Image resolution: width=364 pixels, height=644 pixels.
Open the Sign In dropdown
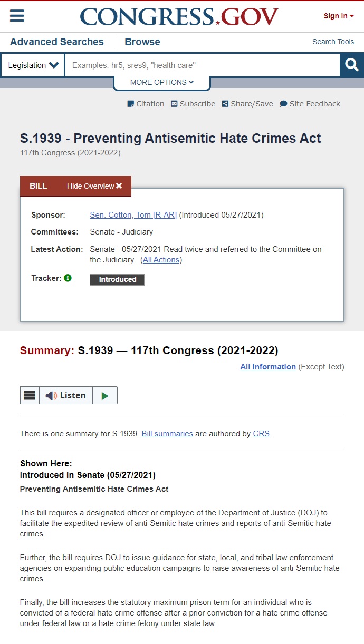(x=339, y=16)
